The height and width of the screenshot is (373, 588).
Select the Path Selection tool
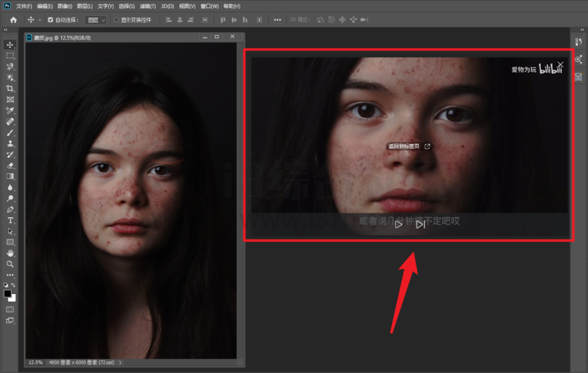tap(10, 231)
